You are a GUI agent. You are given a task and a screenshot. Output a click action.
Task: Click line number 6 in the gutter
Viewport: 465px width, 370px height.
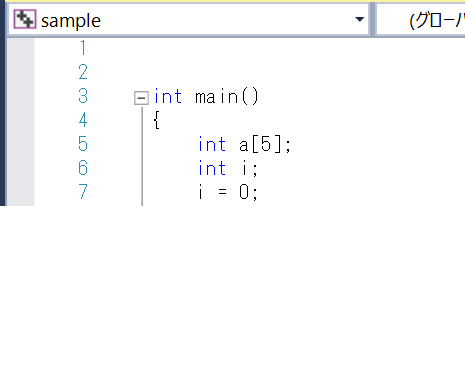[x=83, y=168]
